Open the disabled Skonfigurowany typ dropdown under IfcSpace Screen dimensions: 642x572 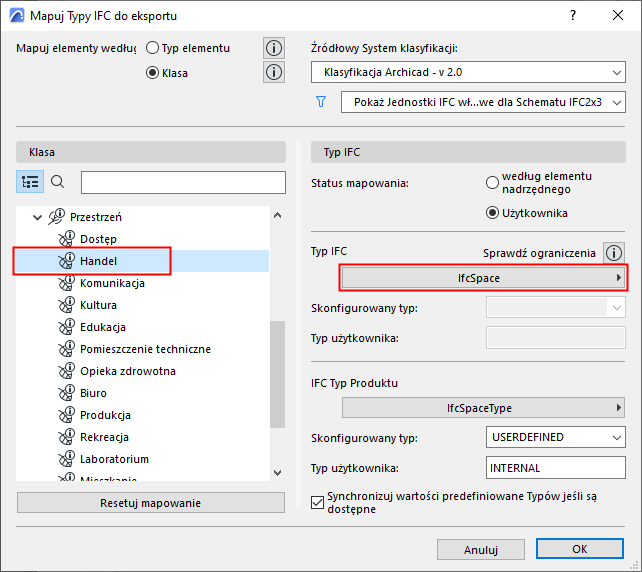pos(556,307)
